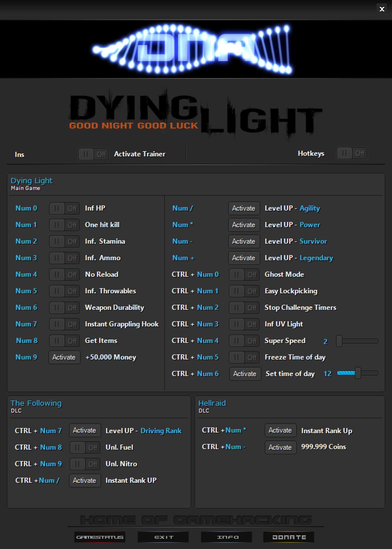Activate Level UP Agility
The height and width of the screenshot is (549, 392).
[244, 208]
